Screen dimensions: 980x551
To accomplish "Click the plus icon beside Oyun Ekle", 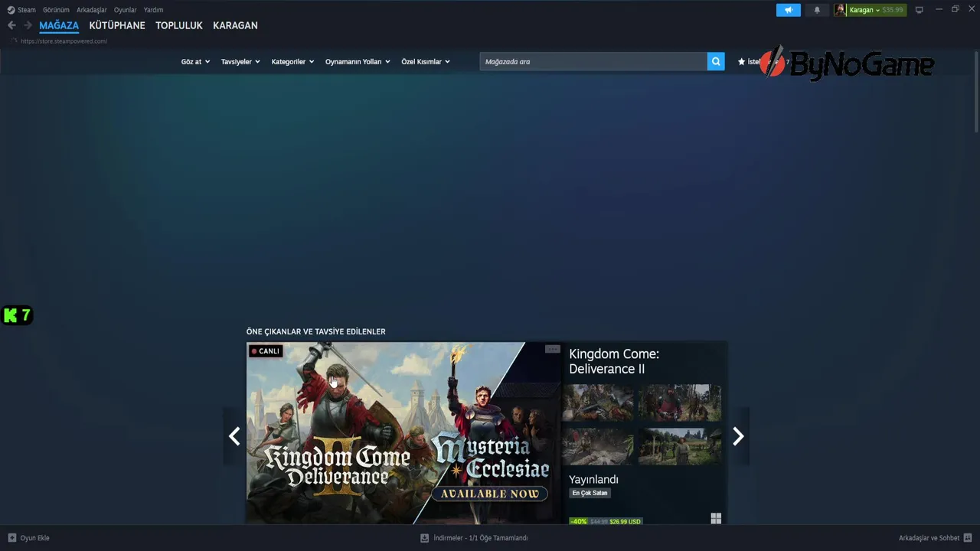I will coord(11,538).
